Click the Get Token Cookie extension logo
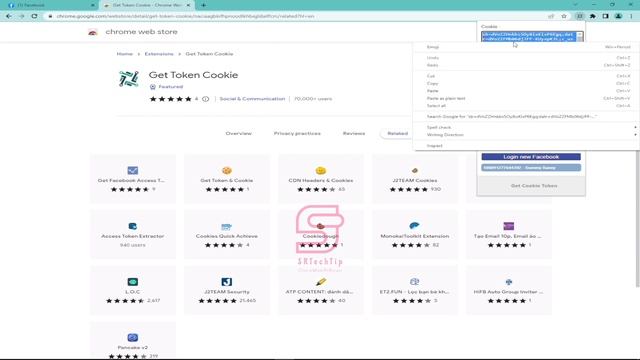 coord(129,79)
